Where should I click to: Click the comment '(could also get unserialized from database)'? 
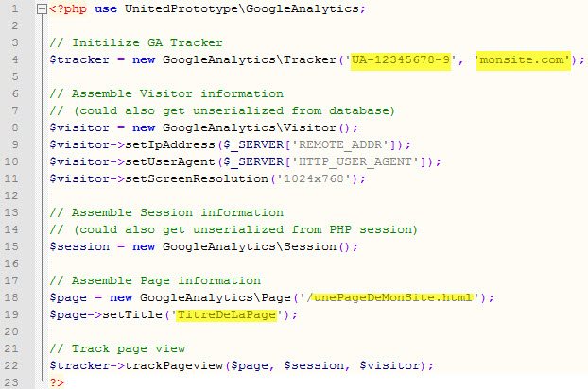(234, 110)
